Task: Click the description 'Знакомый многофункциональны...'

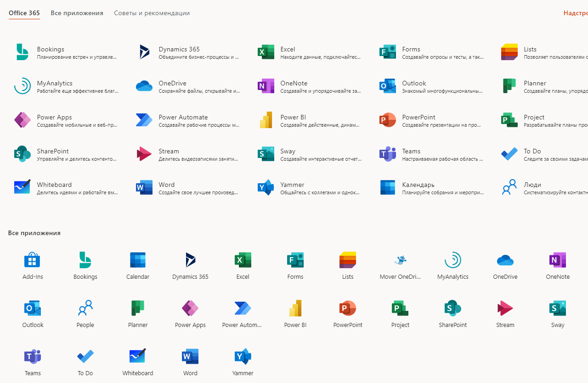Action: (x=442, y=91)
